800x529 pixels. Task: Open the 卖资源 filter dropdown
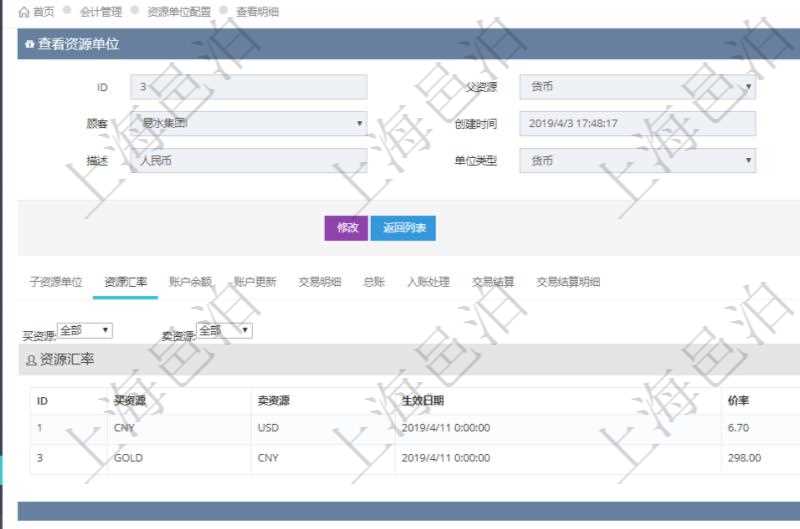coord(224,331)
